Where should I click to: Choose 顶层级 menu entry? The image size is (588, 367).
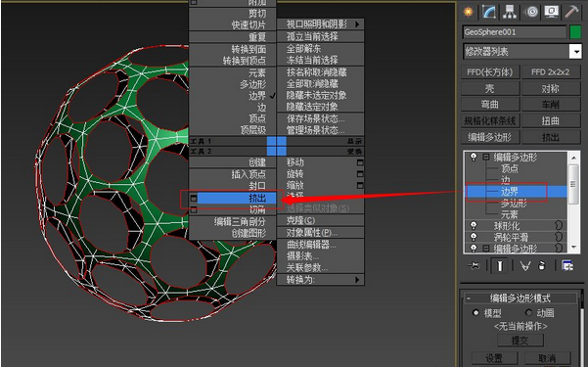(253, 130)
